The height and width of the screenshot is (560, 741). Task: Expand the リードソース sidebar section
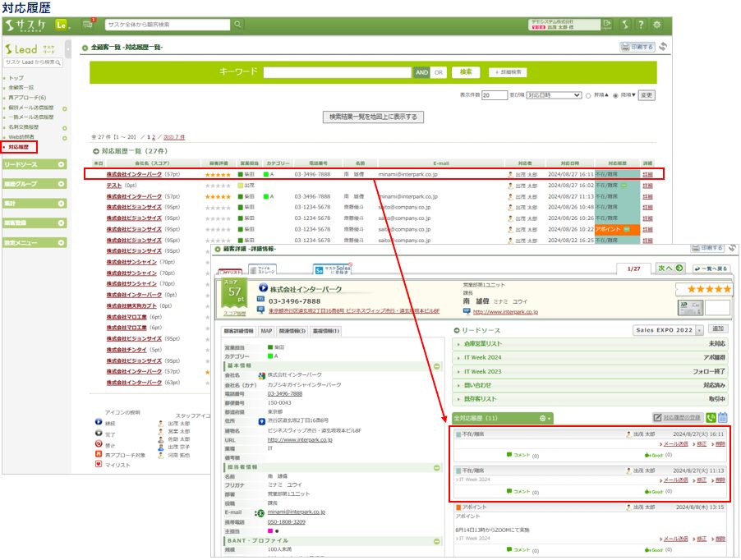[x=35, y=164]
